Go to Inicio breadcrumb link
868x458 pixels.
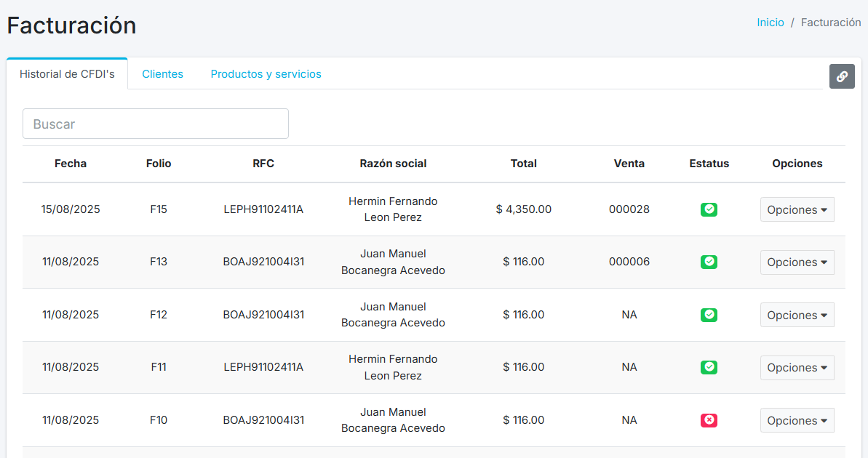[x=770, y=23]
